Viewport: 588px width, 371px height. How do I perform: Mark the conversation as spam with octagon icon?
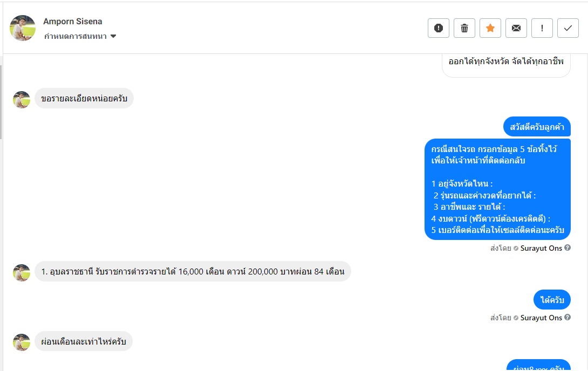pyautogui.click(x=438, y=28)
